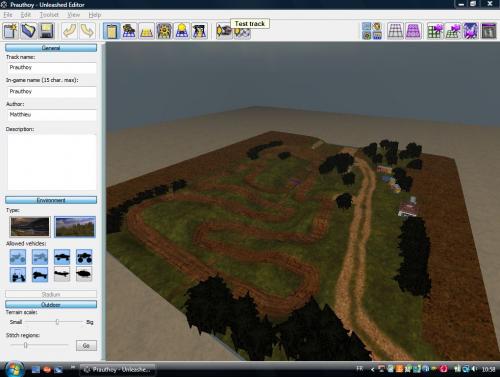Open the File menu
Screen dimensions: 500x377
8,15
